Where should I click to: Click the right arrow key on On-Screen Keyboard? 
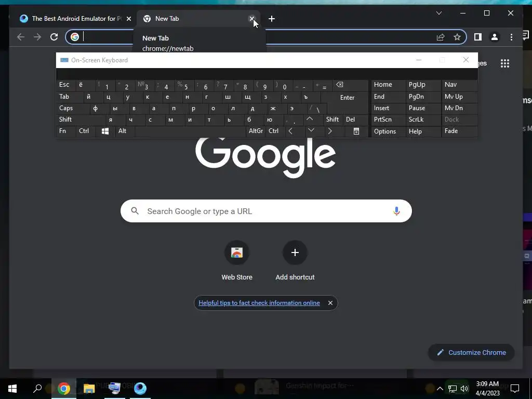pyautogui.click(x=329, y=131)
